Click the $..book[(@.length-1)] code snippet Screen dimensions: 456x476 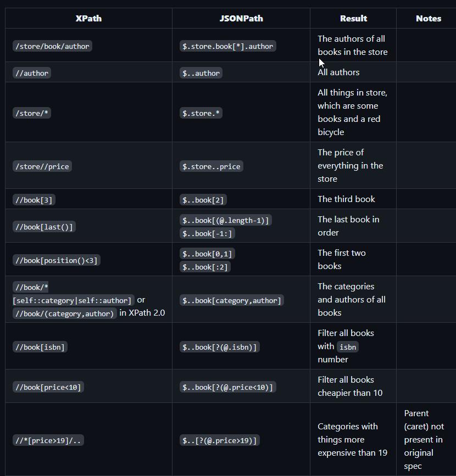click(x=225, y=220)
